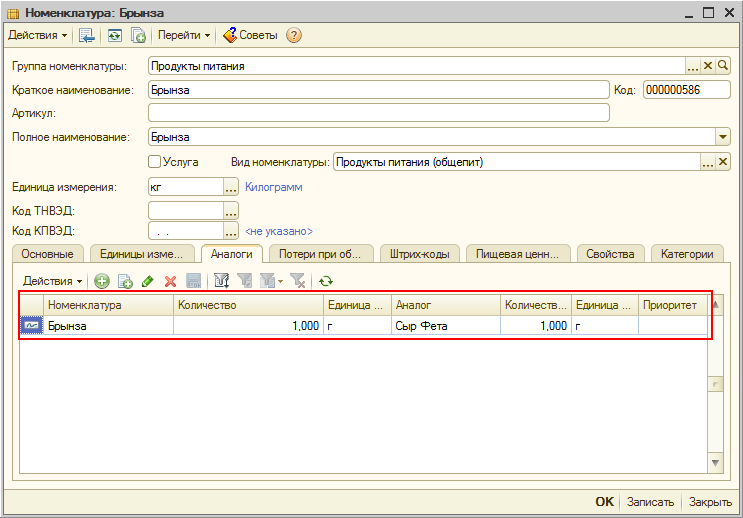Click the search magnifier in group field
The height and width of the screenshot is (518, 743).
click(724, 66)
